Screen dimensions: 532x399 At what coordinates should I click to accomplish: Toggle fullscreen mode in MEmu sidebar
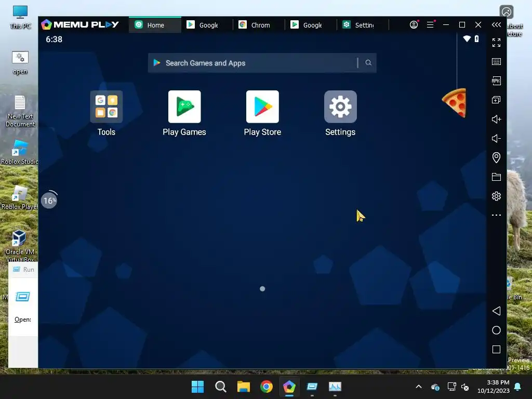[x=496, y=43]
